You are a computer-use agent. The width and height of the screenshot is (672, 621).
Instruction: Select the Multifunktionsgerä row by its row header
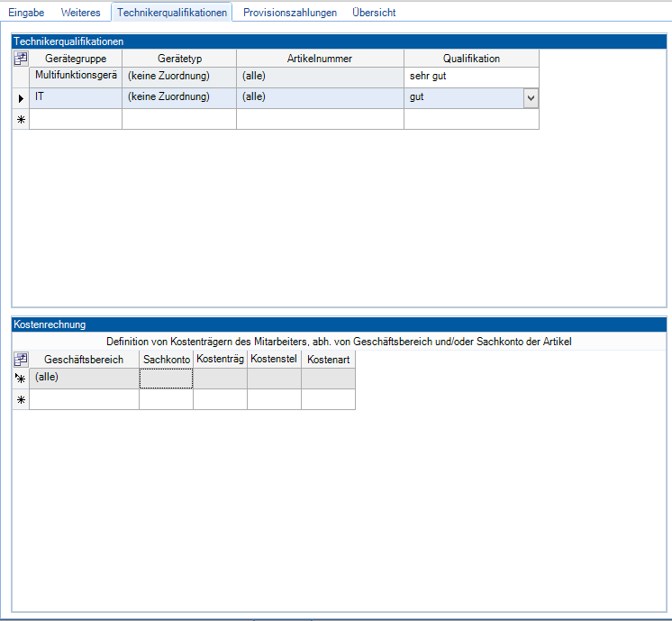tap(21, 77)
